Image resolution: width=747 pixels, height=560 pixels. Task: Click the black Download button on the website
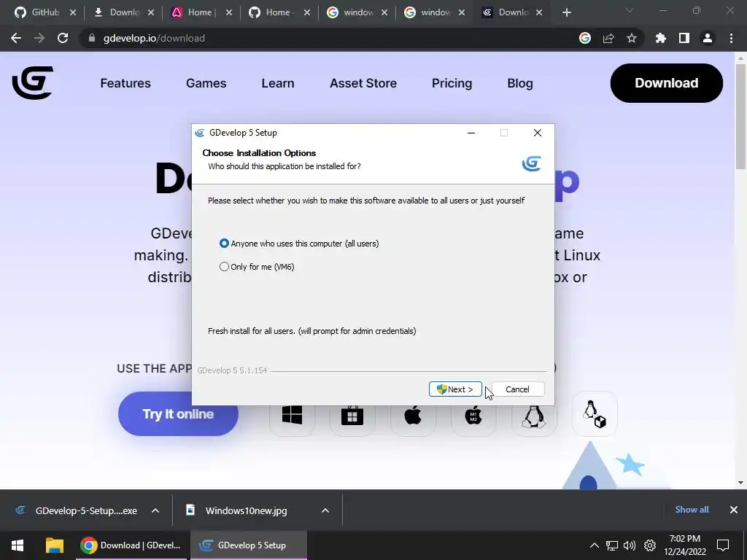click(x=666, y=83)
